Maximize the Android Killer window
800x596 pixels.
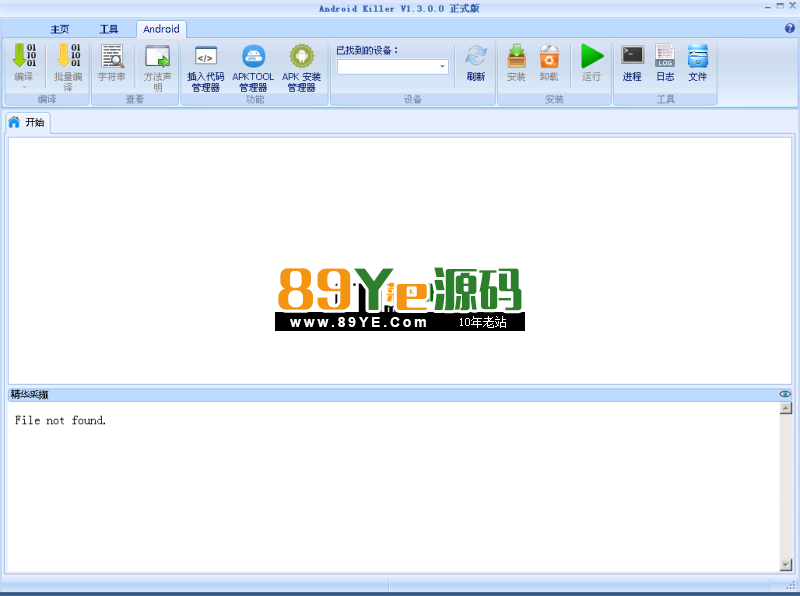click(x=780, y=6)
